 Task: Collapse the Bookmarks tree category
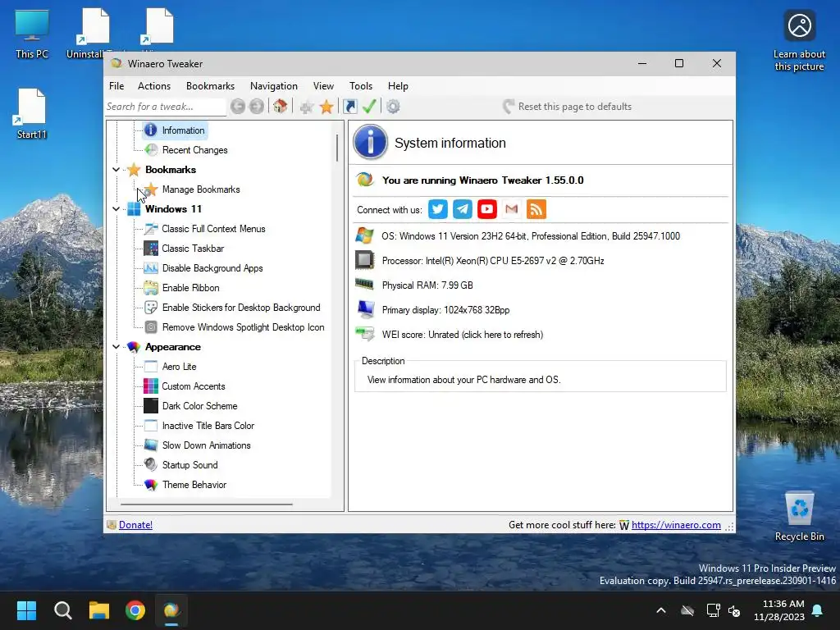click(x=116, y=170)
